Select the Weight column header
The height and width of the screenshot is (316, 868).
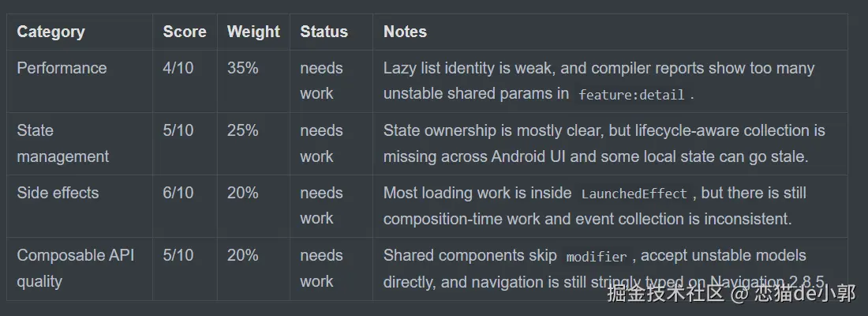[x=253, y=32]
